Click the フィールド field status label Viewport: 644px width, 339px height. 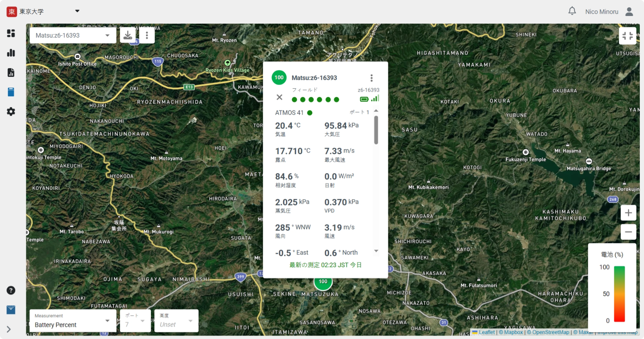(305, 90)
